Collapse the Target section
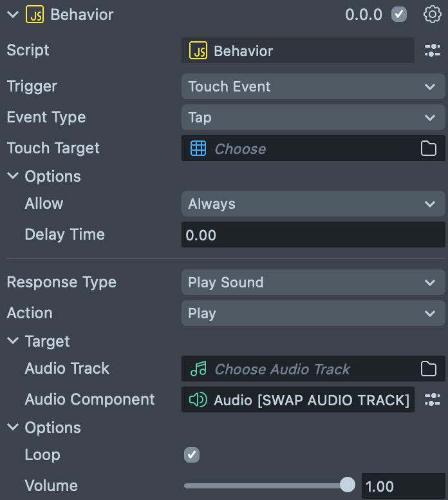This screenshot has width=448, height=500. pos(13,341)
